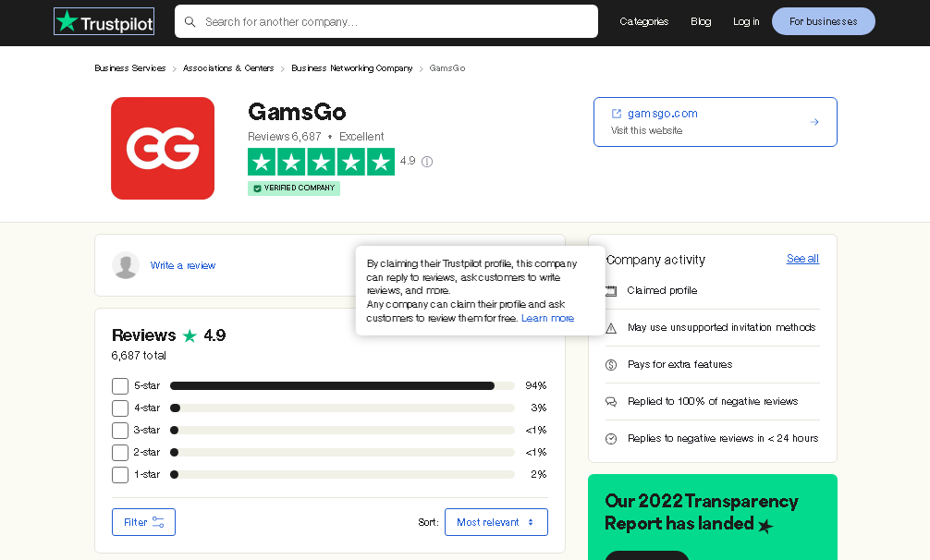The width and height of the screenshot is (930, 560).
Task: Click the arrow icon in the Visit this website card
Action: [x=814, y=122]
